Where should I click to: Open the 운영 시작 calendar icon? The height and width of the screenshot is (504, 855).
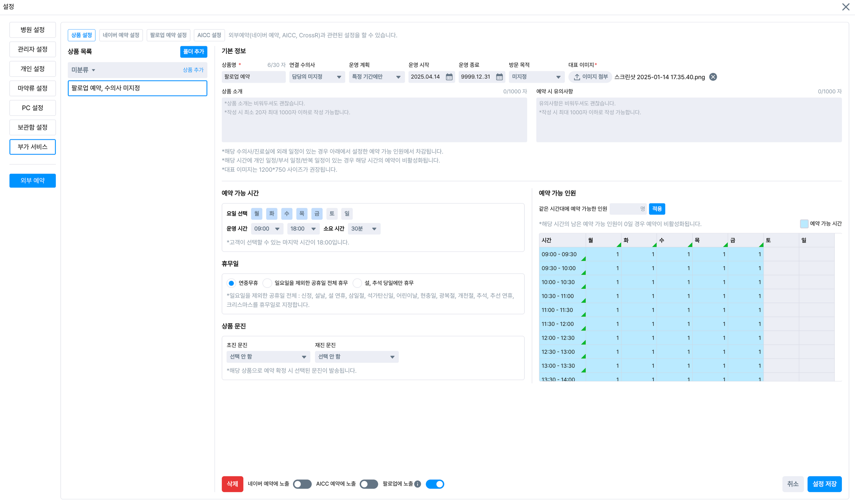449,77
